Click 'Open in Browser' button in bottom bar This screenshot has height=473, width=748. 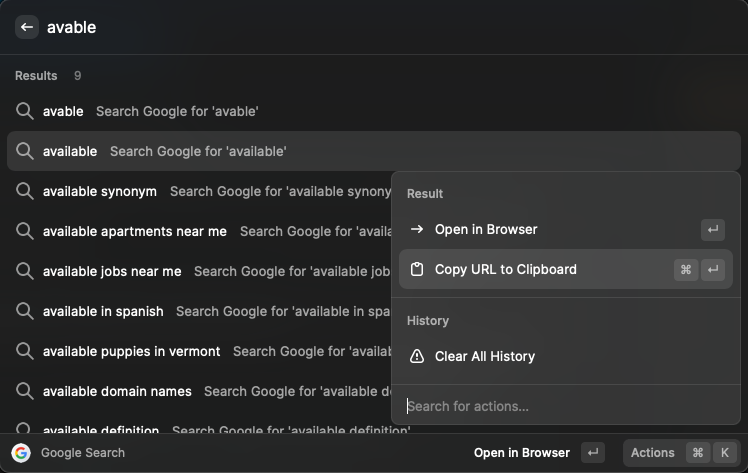click(522, 452)
